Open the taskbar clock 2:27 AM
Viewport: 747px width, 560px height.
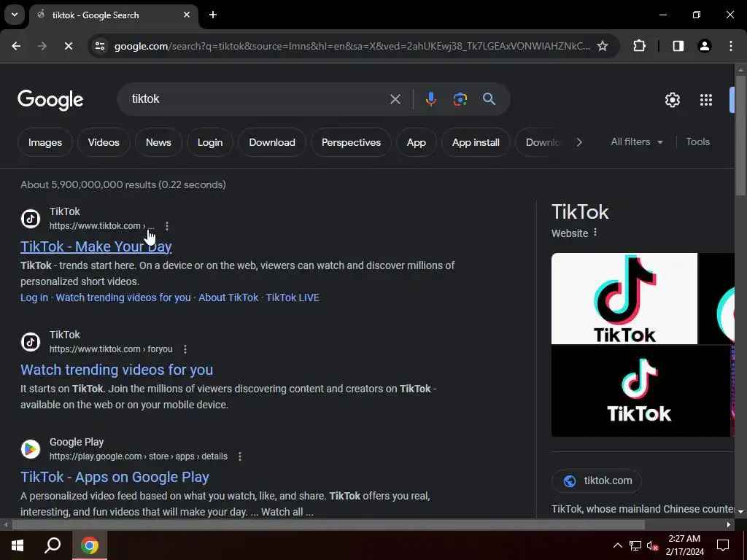tap(684, 545)
